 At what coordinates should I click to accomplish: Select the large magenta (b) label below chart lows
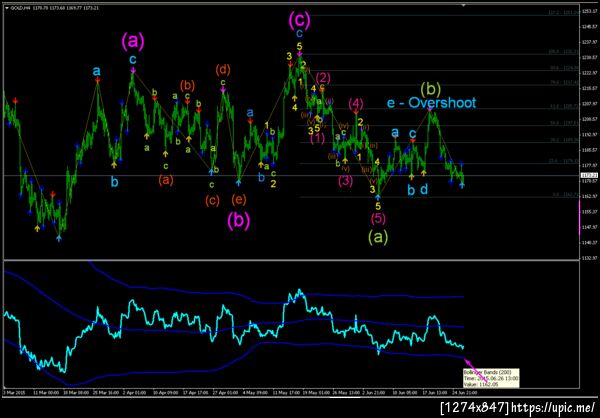[238, 221]
